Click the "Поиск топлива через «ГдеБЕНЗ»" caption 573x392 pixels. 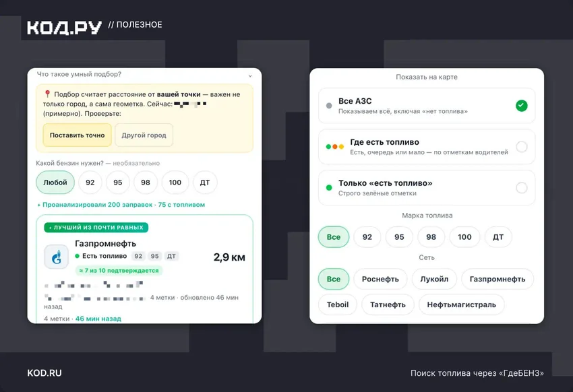pyautogui.click(x=477, y=373)
